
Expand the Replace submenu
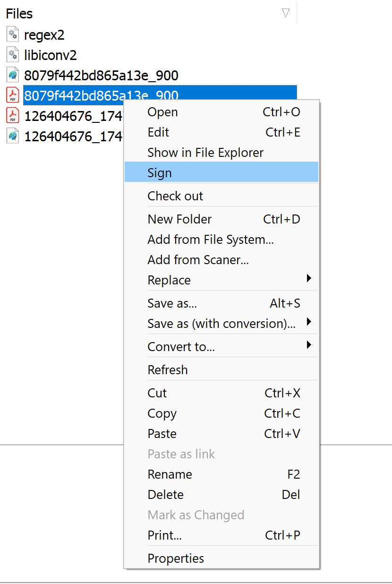click(309, 278)
